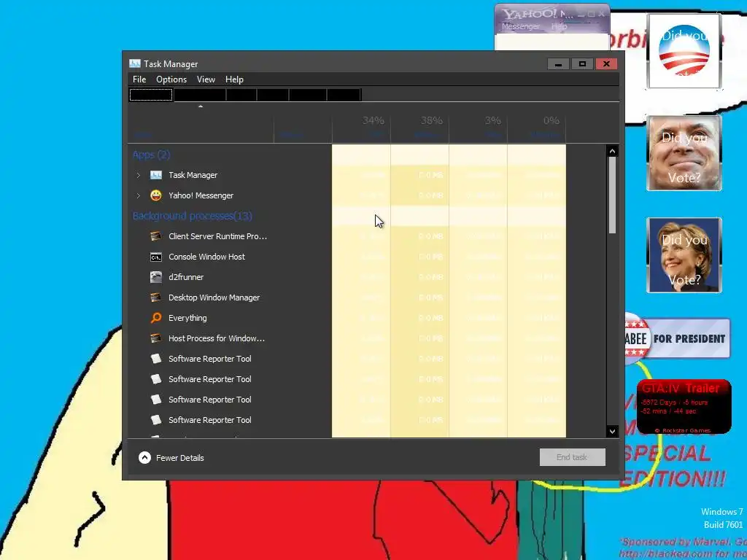Click the Host Process for Windows icon
Viewport: 747px width, 560px height.
click(156, 338)
